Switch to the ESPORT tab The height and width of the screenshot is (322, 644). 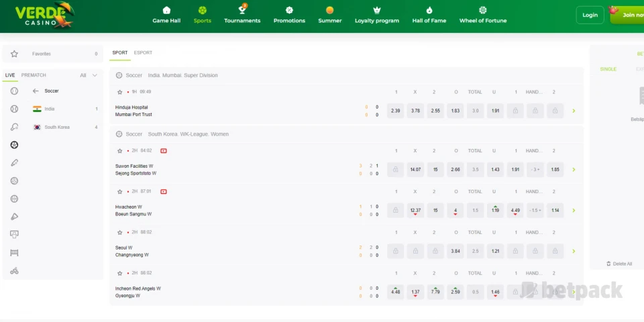pos(143,53)
